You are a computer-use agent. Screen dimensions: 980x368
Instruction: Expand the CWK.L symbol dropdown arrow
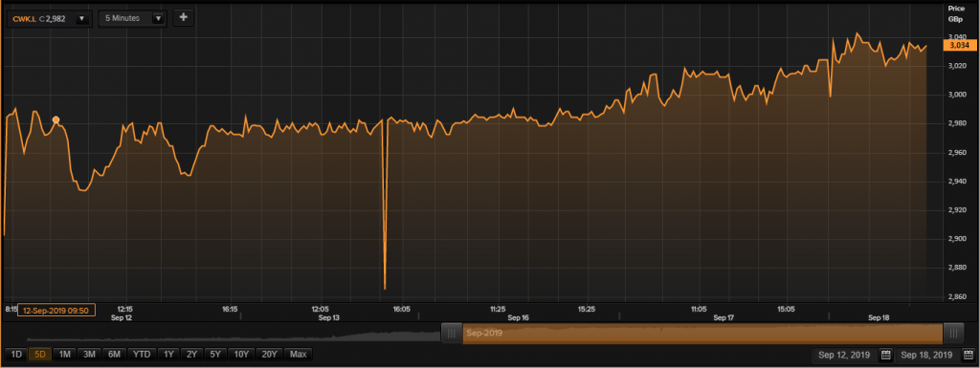pos(81,19)
